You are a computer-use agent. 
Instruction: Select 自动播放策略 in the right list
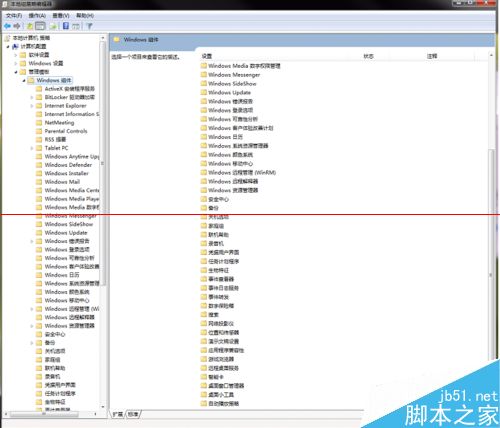point(223,404)
